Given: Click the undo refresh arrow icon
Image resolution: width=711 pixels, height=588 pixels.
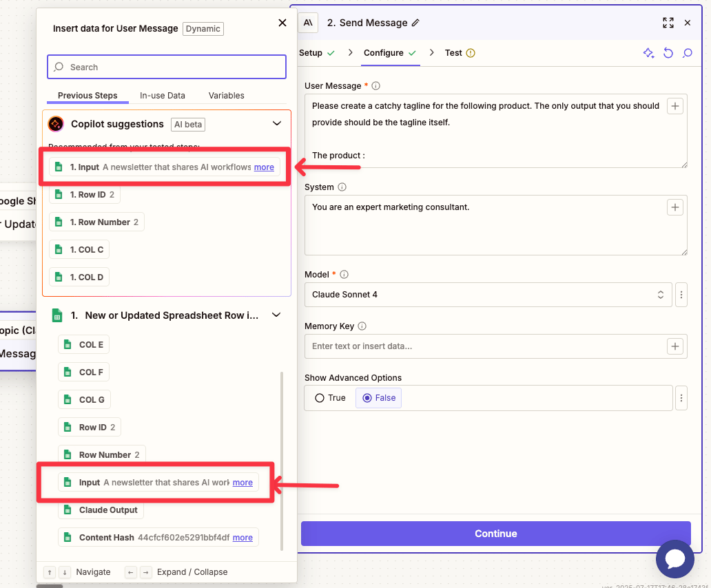Looking at the screenshot, I should click(x=668, y=53).
